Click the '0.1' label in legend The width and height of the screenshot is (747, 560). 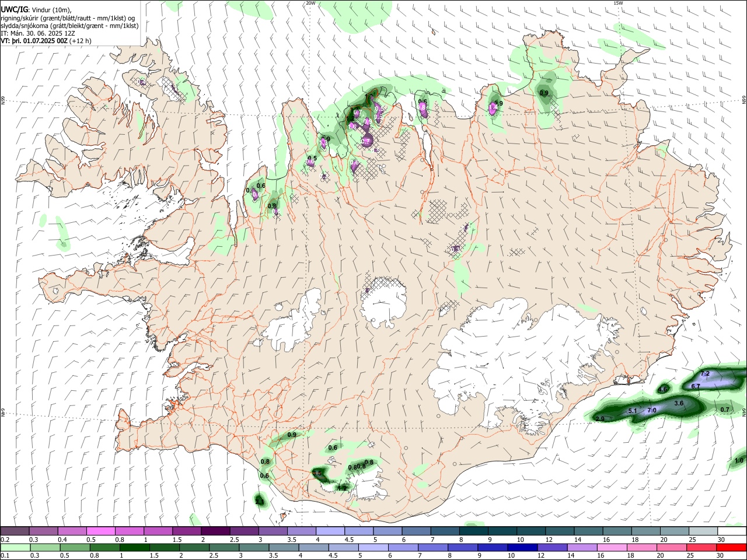point(5,556)
